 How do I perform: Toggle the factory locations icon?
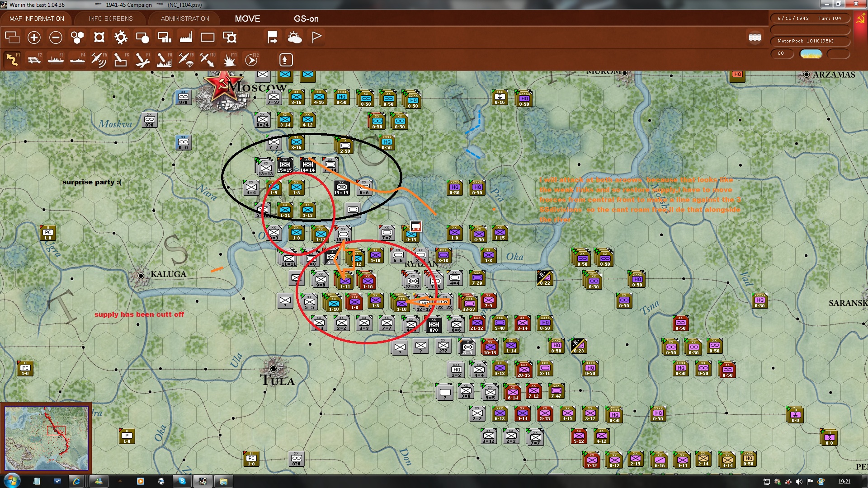click(186, 37)
